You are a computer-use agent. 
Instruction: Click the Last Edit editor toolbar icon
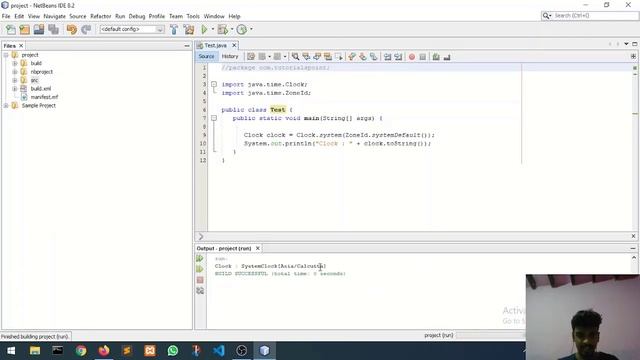251,57
